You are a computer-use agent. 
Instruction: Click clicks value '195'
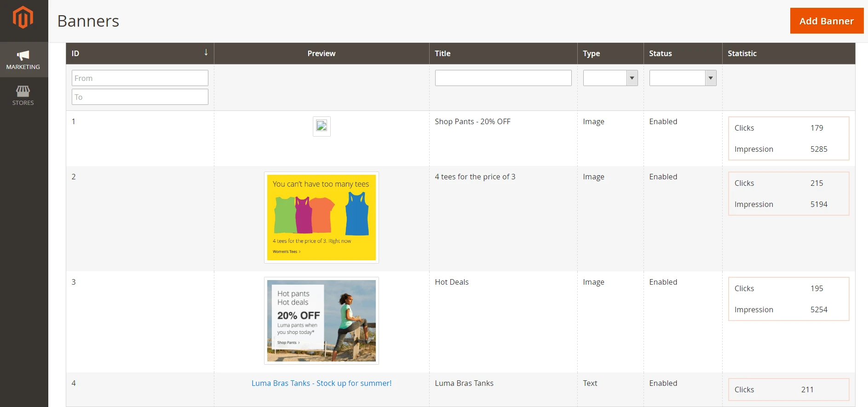click(816, 288)
